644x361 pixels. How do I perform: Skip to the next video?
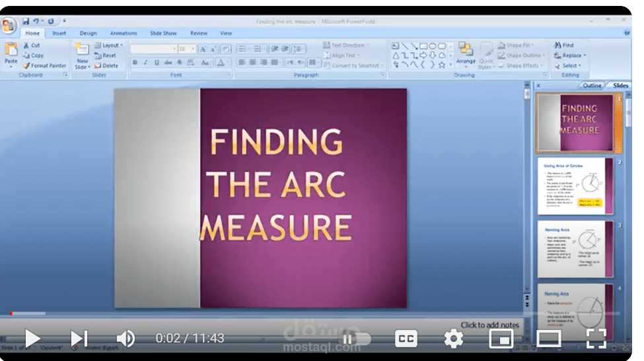pyautogui.click(x=79, y=339)
